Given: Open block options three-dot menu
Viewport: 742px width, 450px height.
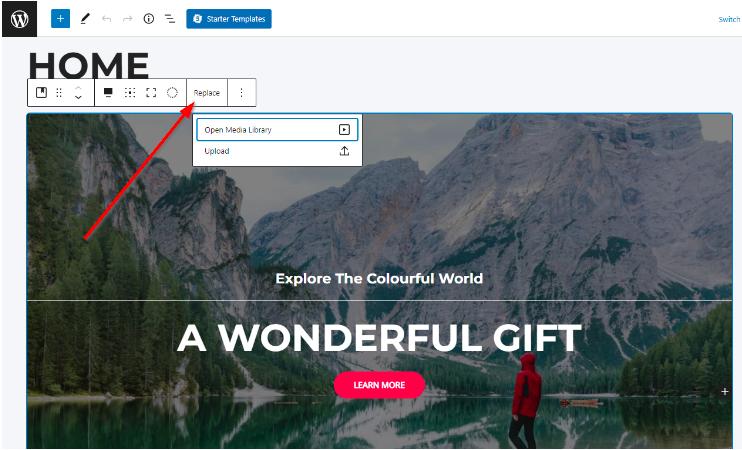Looking at the screenshot, I should tap(241, 93).
